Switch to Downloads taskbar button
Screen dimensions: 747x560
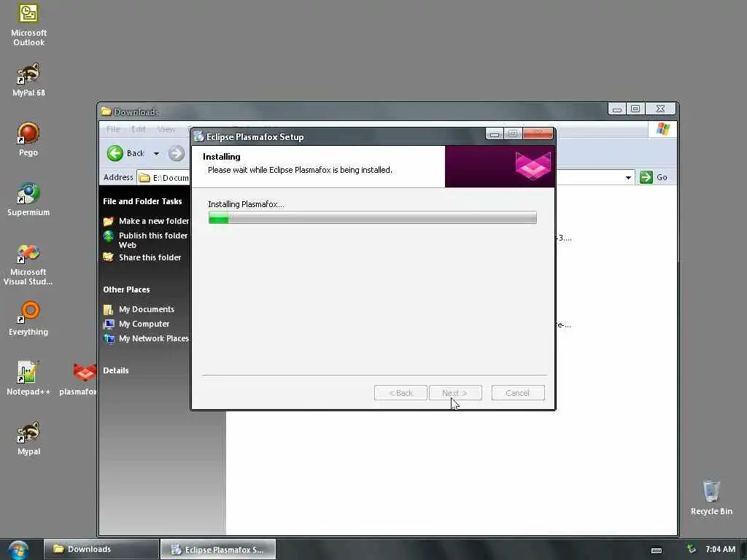pyautogui.click(x=101, y=549)
